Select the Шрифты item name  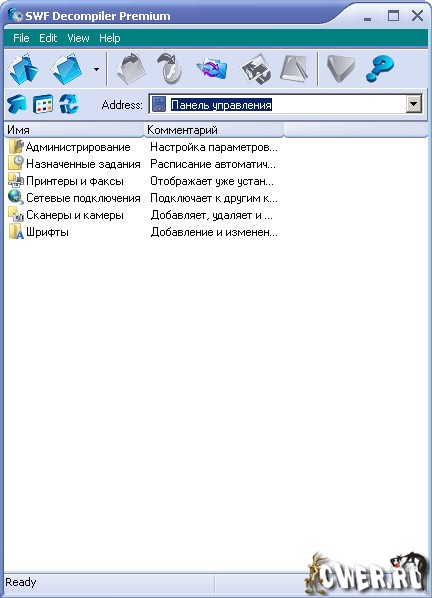47,232
